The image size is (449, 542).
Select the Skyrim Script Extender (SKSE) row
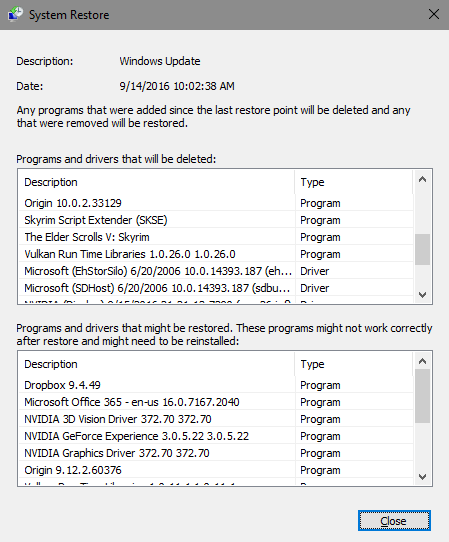[x=216, y=220]
